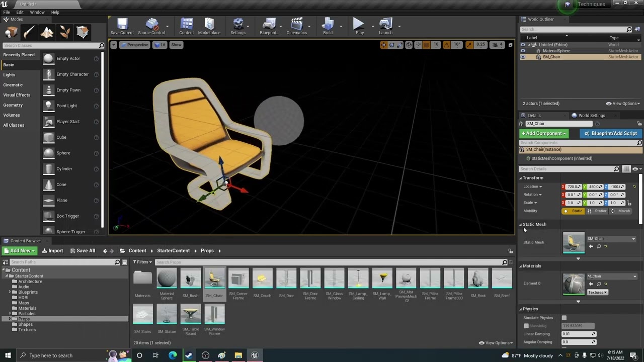Toggle the Lit view mode button
644x362 pixels.
[x=160, y=45]
